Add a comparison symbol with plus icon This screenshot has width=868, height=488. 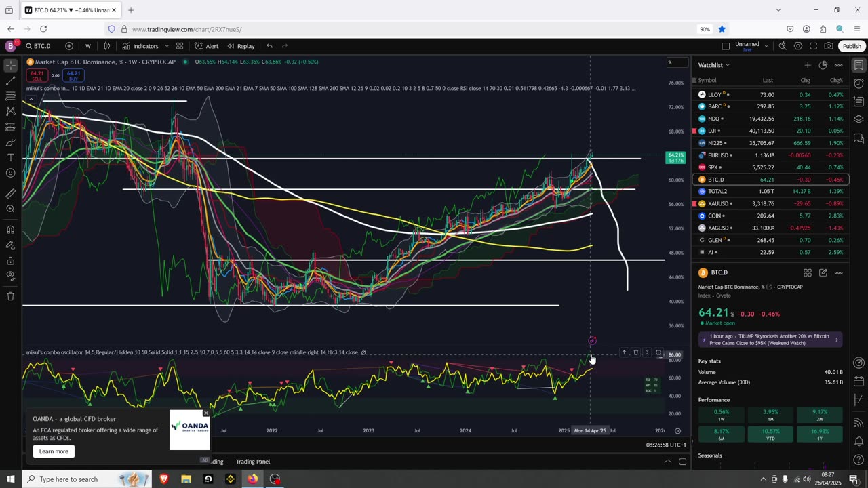tap(69, 46)
